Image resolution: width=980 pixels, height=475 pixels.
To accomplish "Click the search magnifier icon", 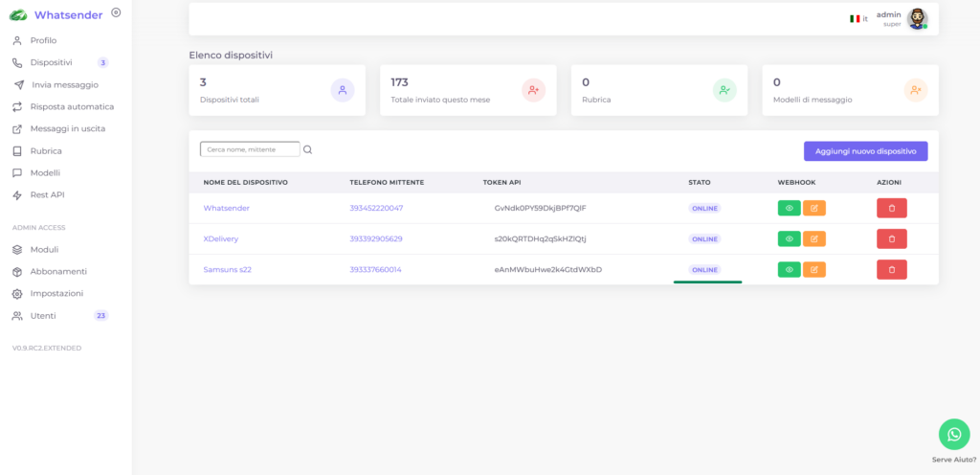I will [x=307, y=149].
